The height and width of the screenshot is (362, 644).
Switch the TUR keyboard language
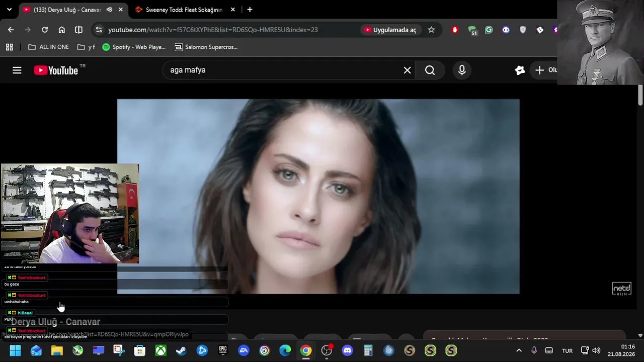[567, 350]
